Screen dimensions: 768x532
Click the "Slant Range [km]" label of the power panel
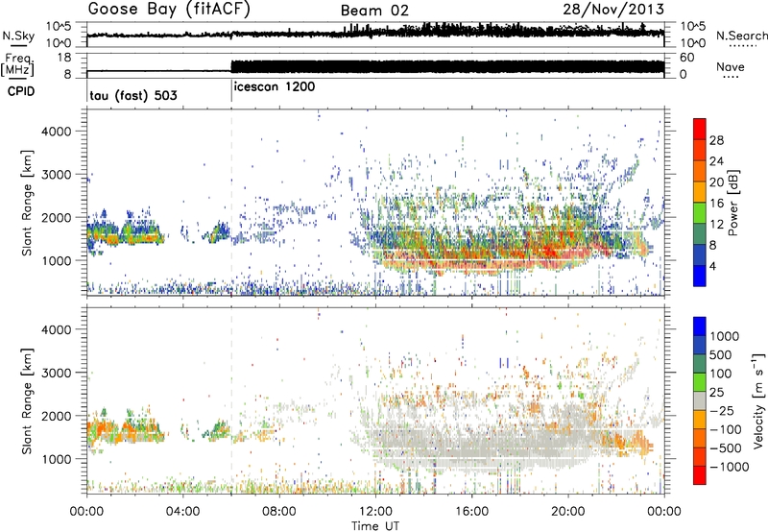coord(27,203)
